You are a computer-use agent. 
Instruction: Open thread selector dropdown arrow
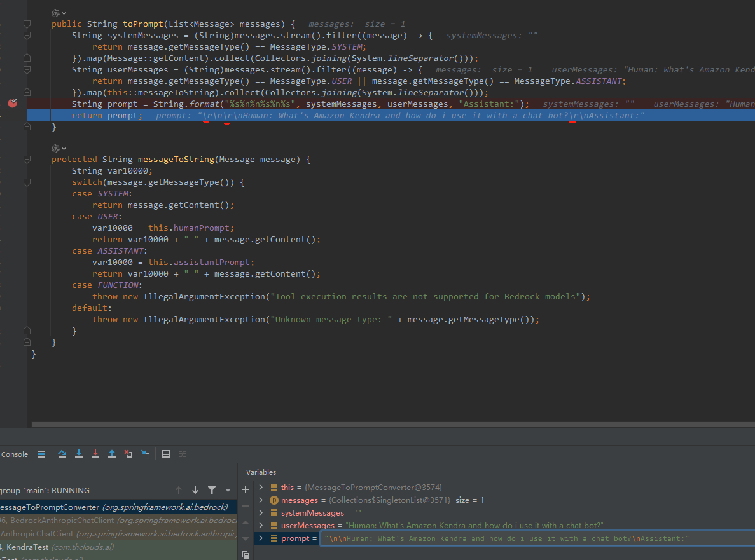coord(228,490)
